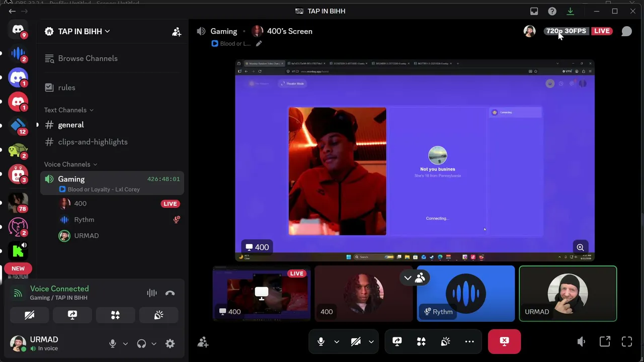Open the blue Discord logo server
This screenshot has width=644, height=362.
[18, 77]
